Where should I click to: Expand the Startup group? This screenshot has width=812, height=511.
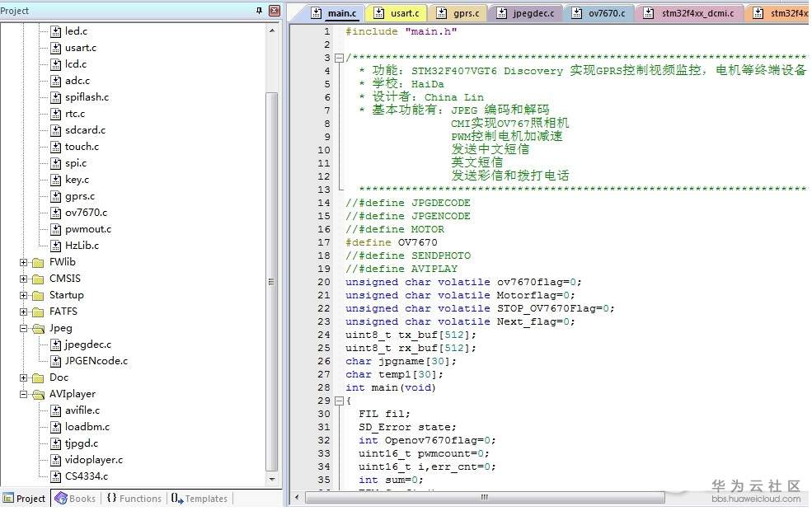[23, 296]
